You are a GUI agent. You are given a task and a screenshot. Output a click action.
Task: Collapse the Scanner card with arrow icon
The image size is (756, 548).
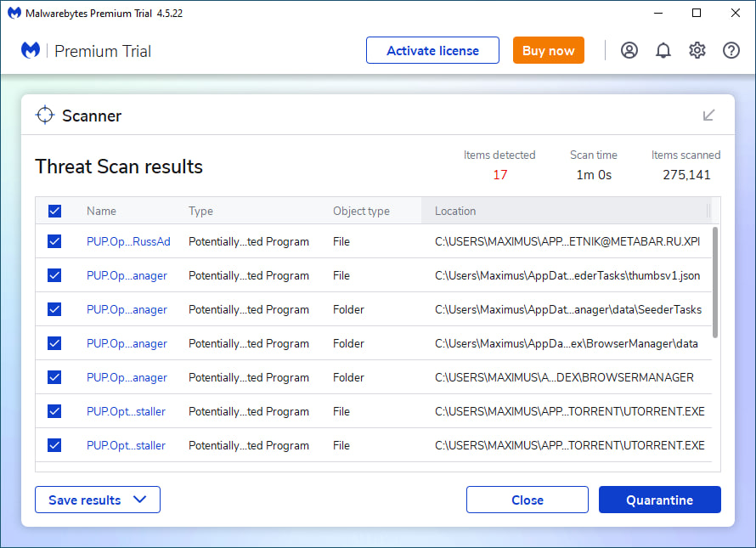click(x=708, y=116)
